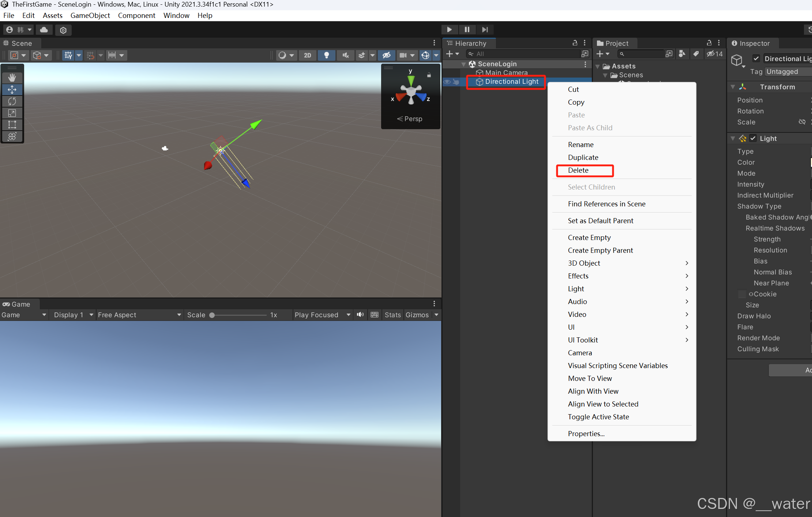The image size is (812, 517).
Task: Open the Free Aspect dropdown
Action: coord(139,315)
